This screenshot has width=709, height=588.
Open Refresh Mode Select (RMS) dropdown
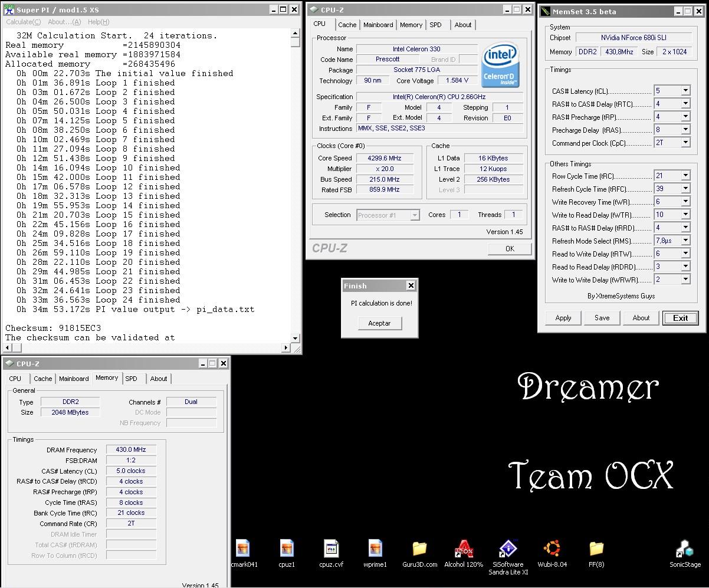pyautogui.click(x=685, y=241)
